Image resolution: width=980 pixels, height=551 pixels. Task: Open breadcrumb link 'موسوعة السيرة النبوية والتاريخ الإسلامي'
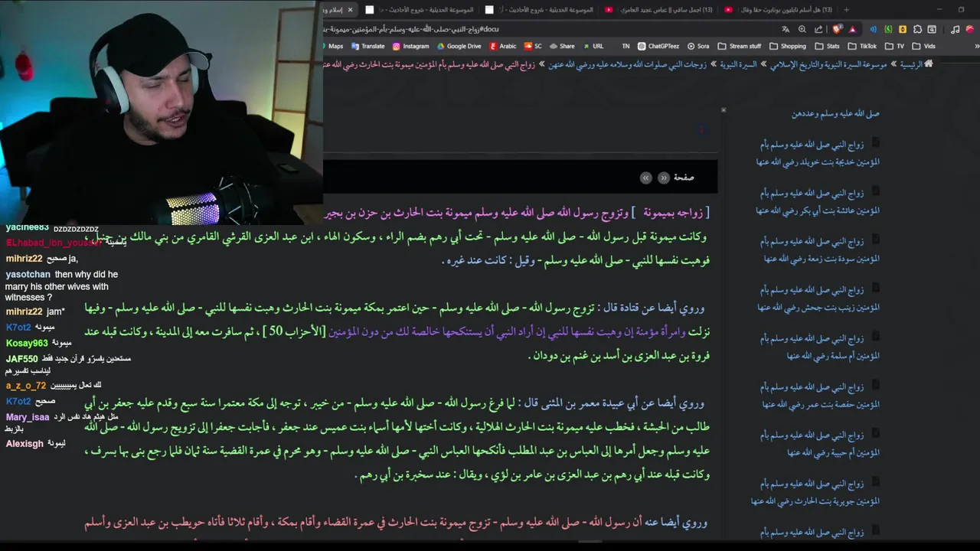pos(828,64)
